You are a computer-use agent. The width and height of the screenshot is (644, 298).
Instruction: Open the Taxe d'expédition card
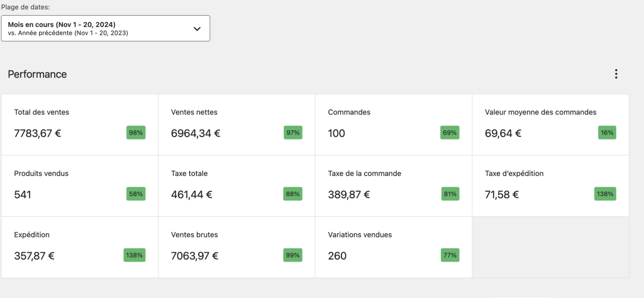click(x=550, y=185)
